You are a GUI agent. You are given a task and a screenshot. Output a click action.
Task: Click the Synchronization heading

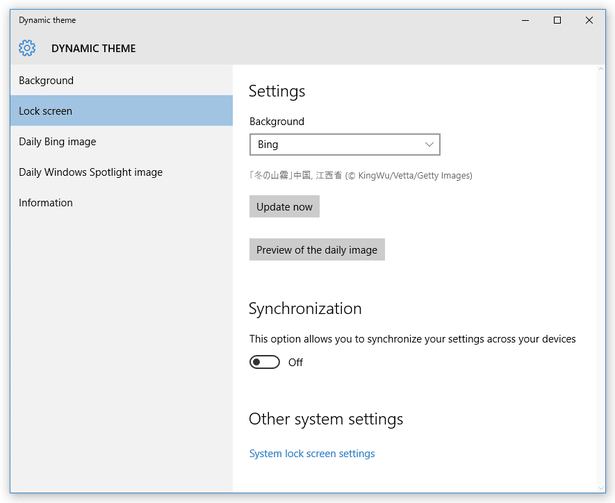[x=305, y=308]
